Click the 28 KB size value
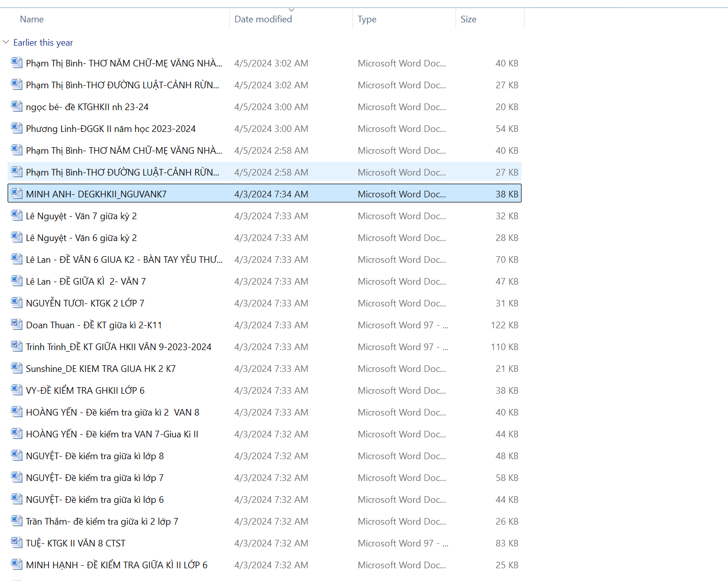Screen dimensions: 728x585 [507, 238]
